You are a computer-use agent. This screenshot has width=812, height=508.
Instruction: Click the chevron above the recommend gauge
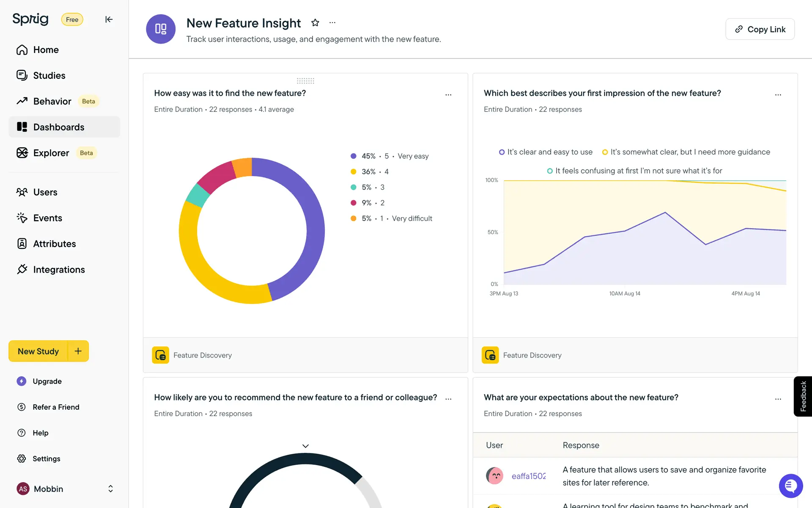tap(305, 446)
